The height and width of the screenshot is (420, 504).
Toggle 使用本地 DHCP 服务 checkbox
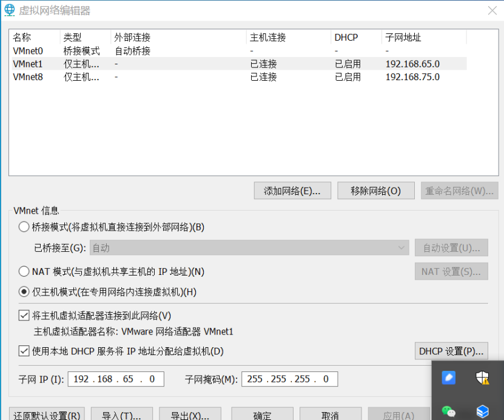coord(24,351)
